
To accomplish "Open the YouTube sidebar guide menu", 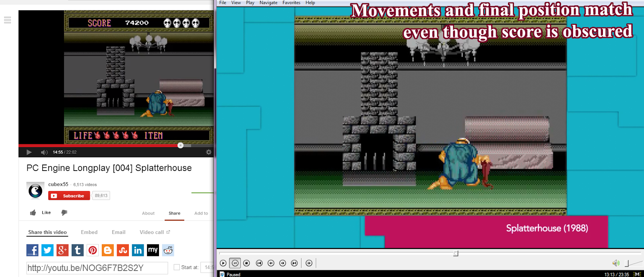I will coord(7,20).
